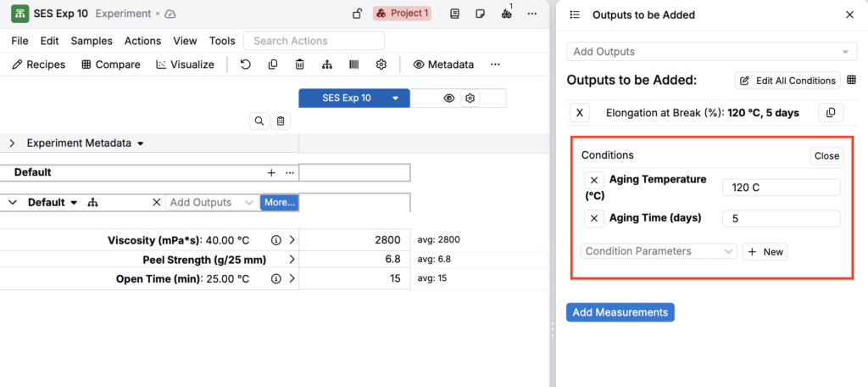Viewport: 868px width, 387px height.
Task: Click the Compare toolbar button
Action: 111,64
